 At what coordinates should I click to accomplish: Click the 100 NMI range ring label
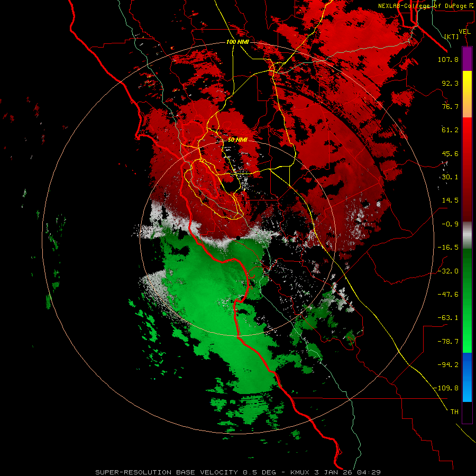(x=237, y=42)
